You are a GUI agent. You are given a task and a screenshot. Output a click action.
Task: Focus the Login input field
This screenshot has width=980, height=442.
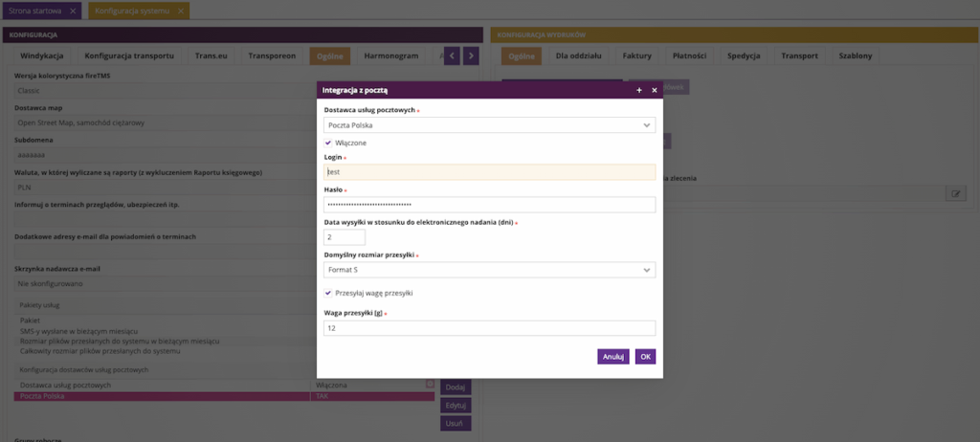click(x=489, y=172)
